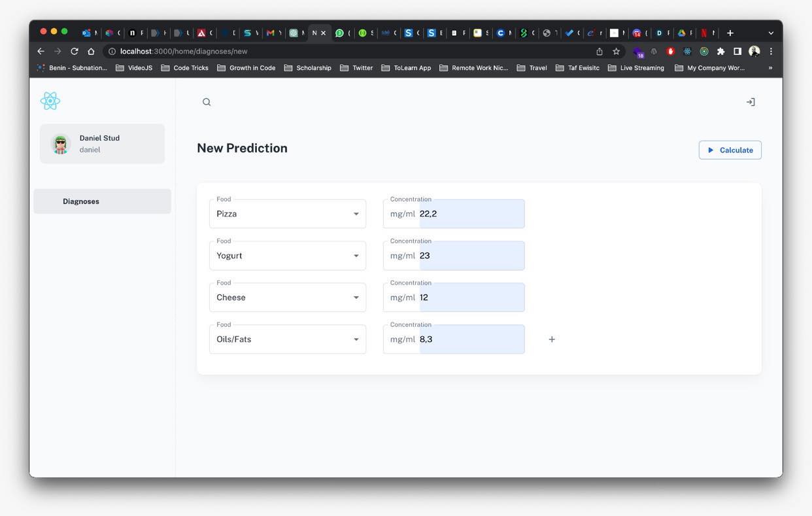Close the active localhost tab

coord(323,33)
